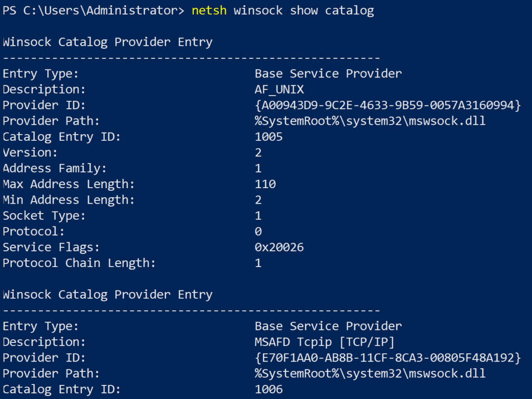The height and width of the screenshot is (399, 532).
Task: Click the Provider ID GUID starting with E70F1AA0
Action: click(388, 358)
